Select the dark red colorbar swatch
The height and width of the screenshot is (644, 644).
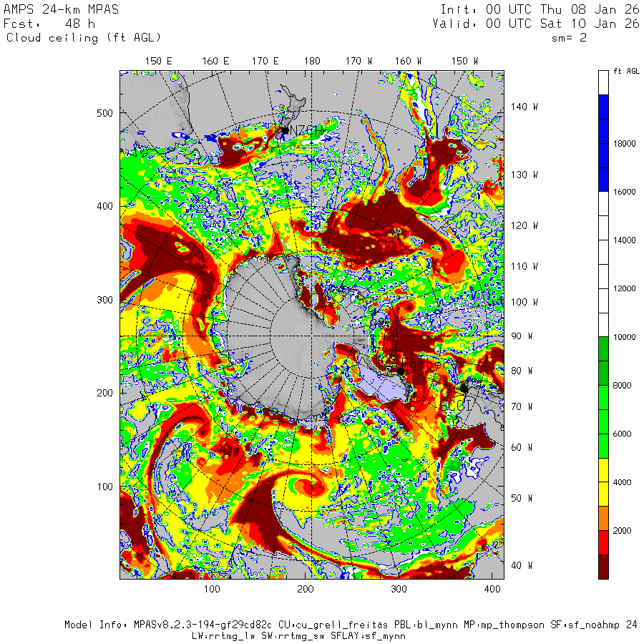click(x=603, y=567)
